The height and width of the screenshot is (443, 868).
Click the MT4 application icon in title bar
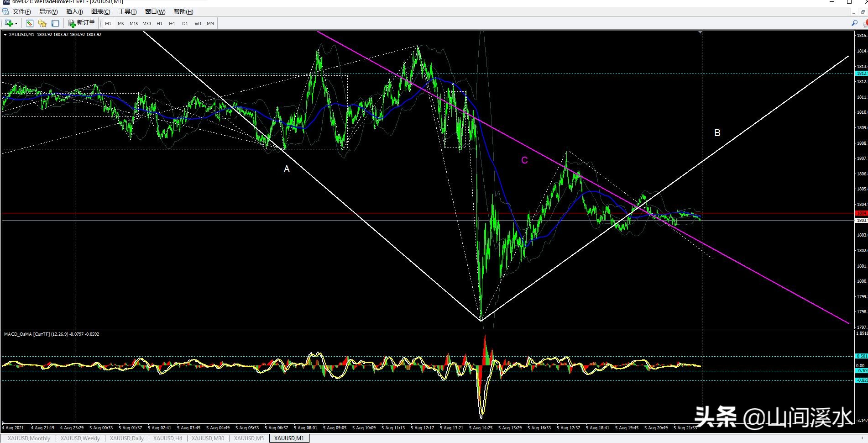[5, 2]
